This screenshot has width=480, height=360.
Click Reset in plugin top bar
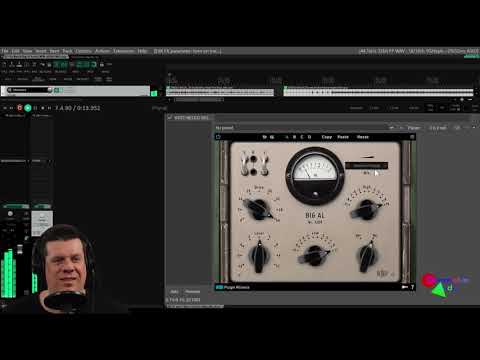click(x=363, y=137)
